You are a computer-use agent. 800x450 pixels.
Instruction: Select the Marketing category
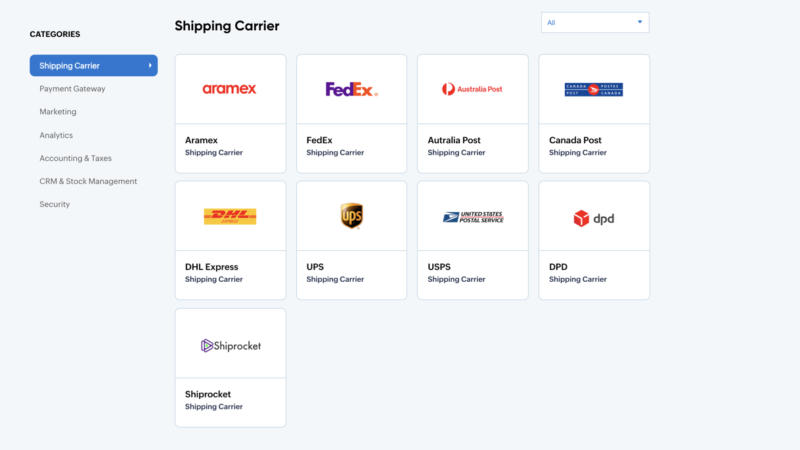pos(58,112)
